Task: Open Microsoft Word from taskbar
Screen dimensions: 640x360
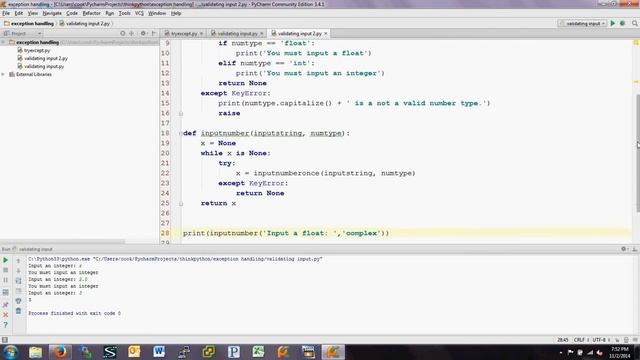Action: point(159,352)
